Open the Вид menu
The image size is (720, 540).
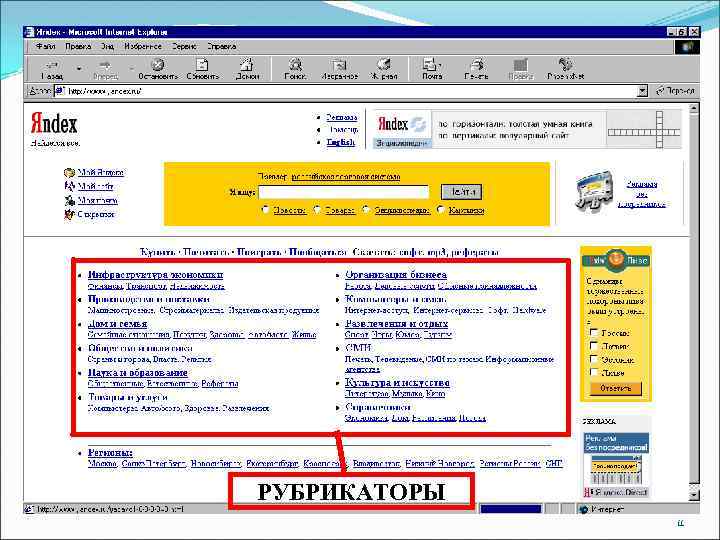click(x=107, y=46)
